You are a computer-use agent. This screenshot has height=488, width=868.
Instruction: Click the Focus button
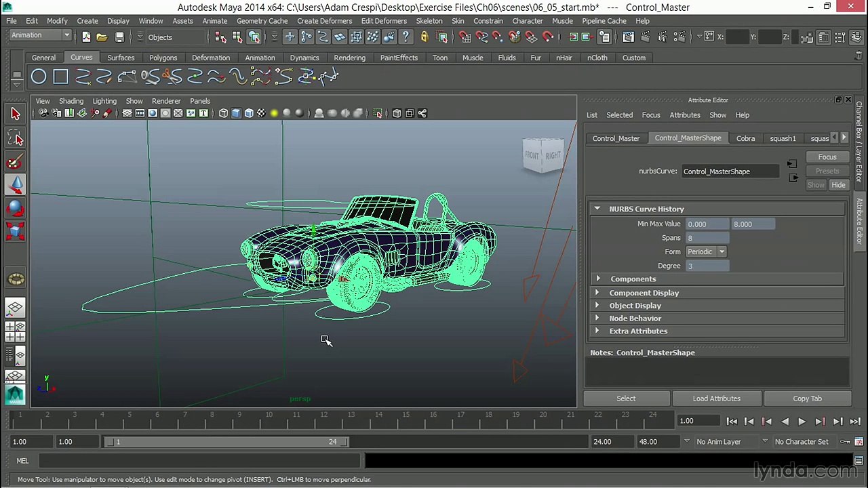tap(827, 157)
